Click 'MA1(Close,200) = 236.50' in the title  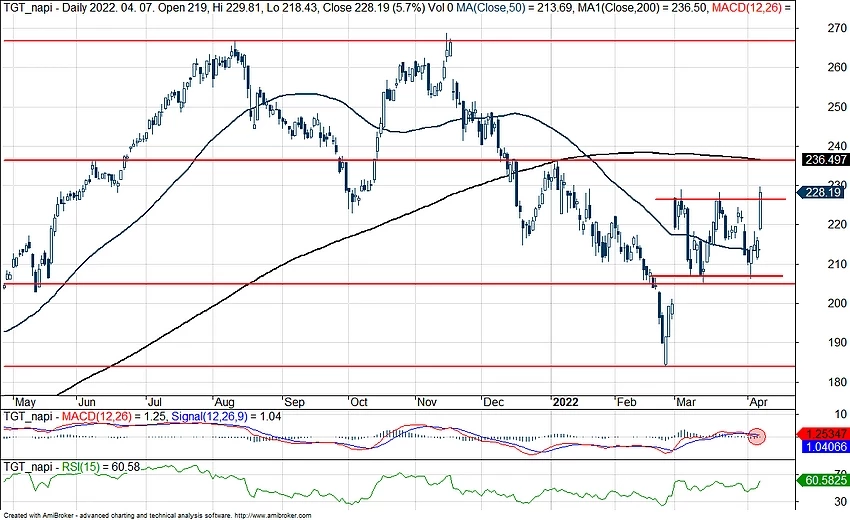coord(641,8)
